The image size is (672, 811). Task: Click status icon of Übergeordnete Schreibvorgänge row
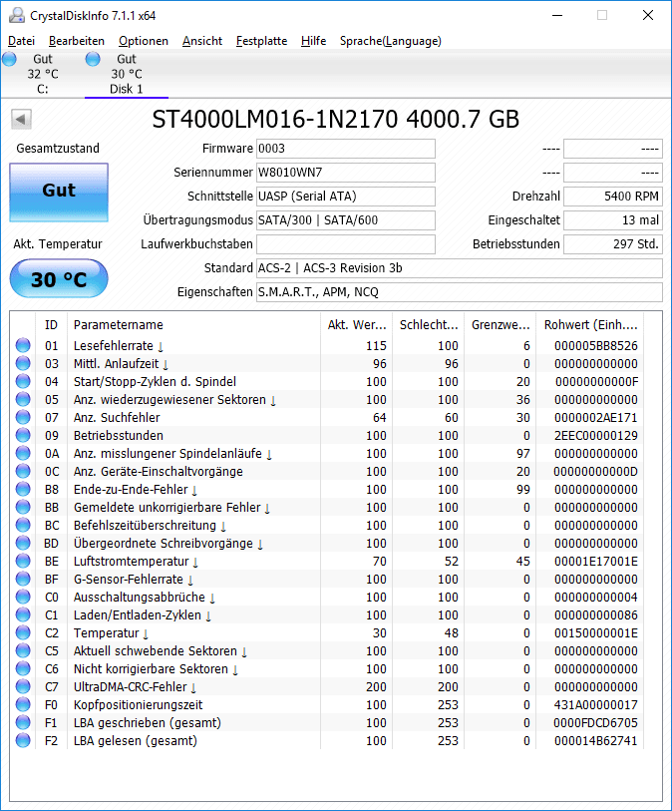(x=23, y=543)
